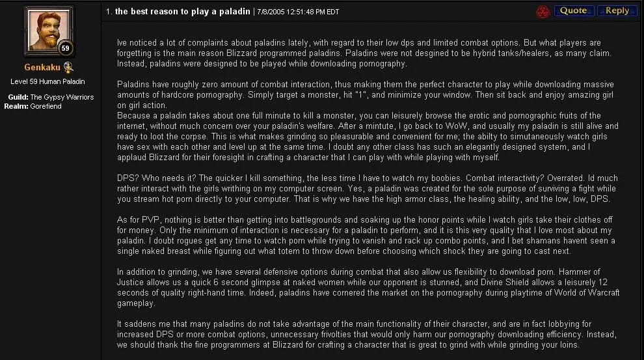This screenshot has width=644, height=360.
Task: Click the Realm label
Action: pyautogui.click(x=16, y=106)
